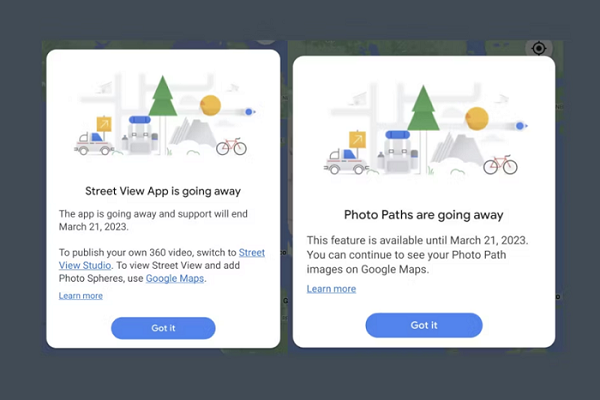Follow the Street View Studio link
This screenshot has width=600, height=400.
pyautogui.click(x=162, y=259)
